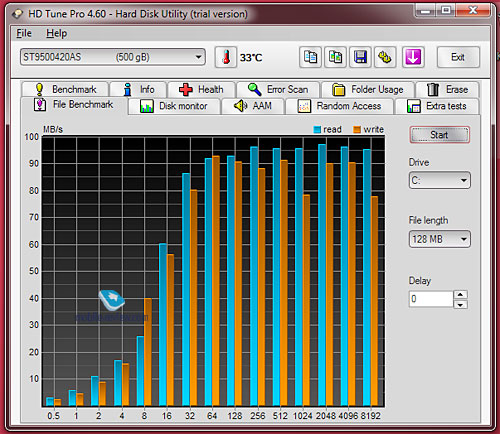Minimize the HD Tune Pro window
The image size is (500, 434).
coord(425,10)
